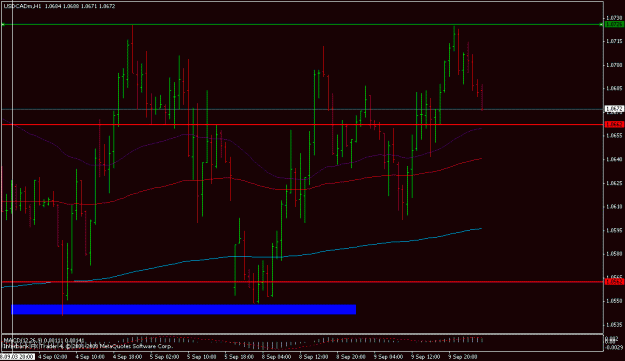Click the 1.0595 price scale label
This screenshot has height=361, width=625.
pyautogui.click(x=614, y=230)
